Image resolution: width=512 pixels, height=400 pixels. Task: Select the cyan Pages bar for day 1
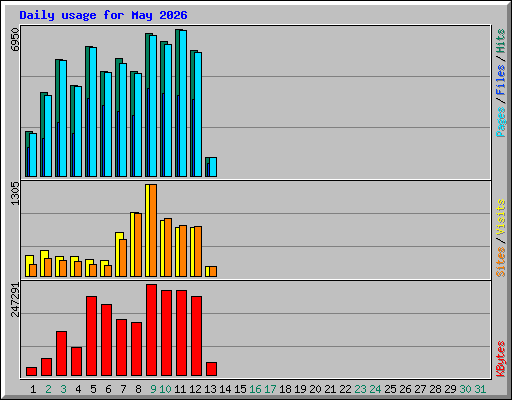33,155
